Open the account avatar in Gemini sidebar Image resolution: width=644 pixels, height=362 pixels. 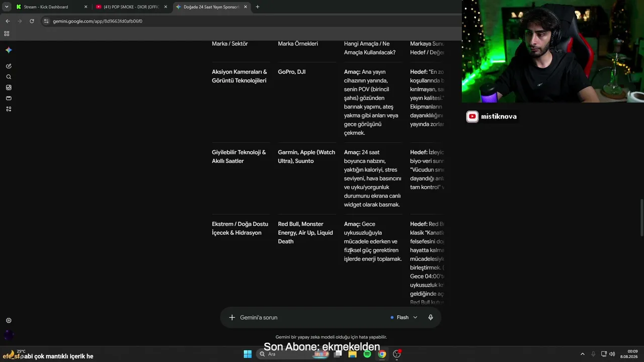(x=9, y=334)
